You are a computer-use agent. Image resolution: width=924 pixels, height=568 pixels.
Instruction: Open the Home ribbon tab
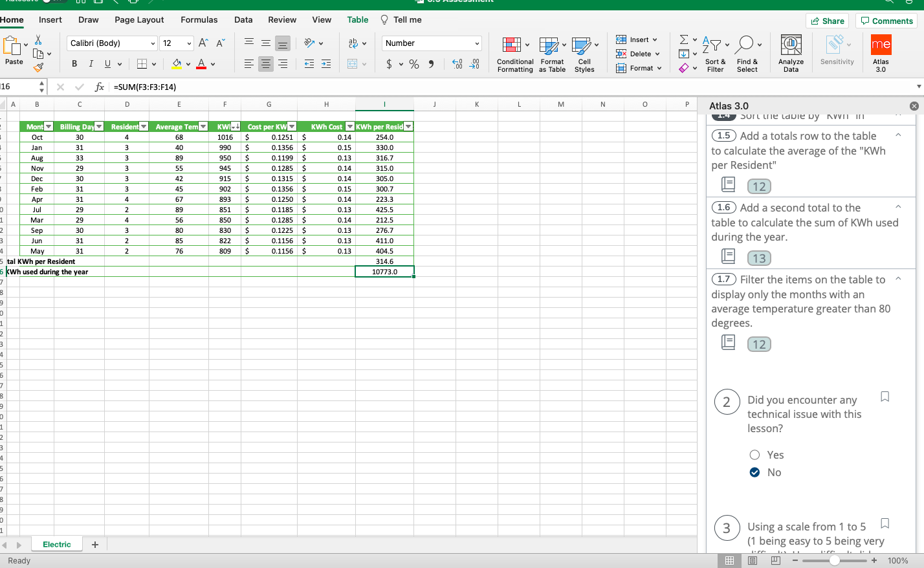point(12,20)
